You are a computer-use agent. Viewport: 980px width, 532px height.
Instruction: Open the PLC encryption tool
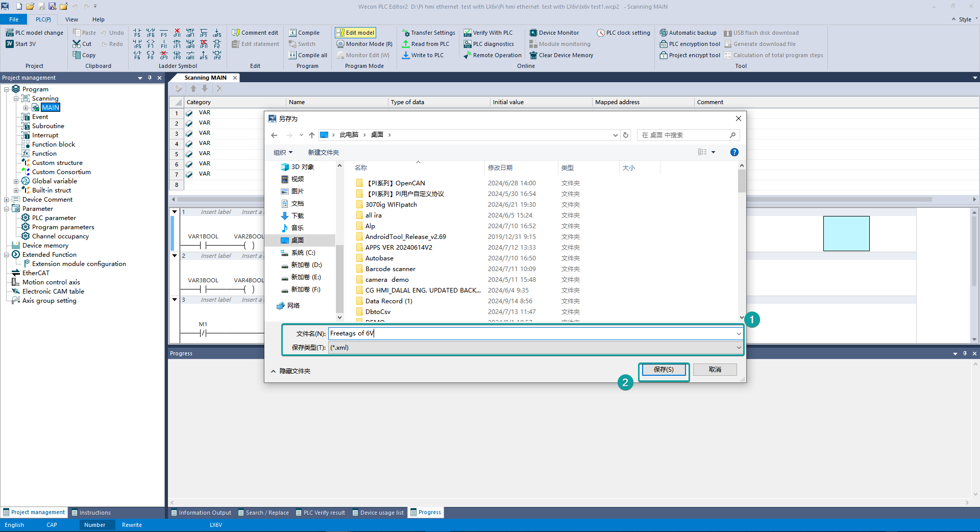point(690,44)
